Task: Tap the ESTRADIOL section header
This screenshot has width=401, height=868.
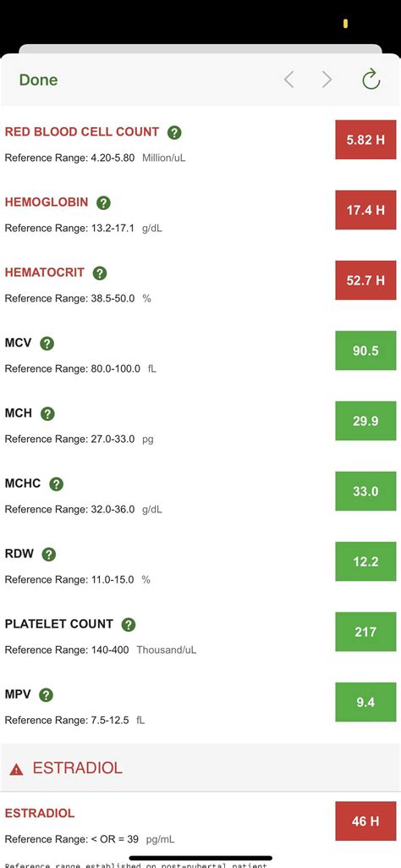Action: point(200,768)
